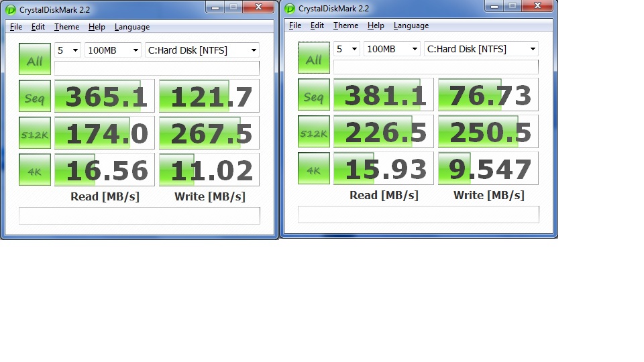This screenshot has height=362, width=644.
Task: Click the CrystalDiskMark app icon in right window title bar
Action: pyautogui.click(x=290, y=8)
